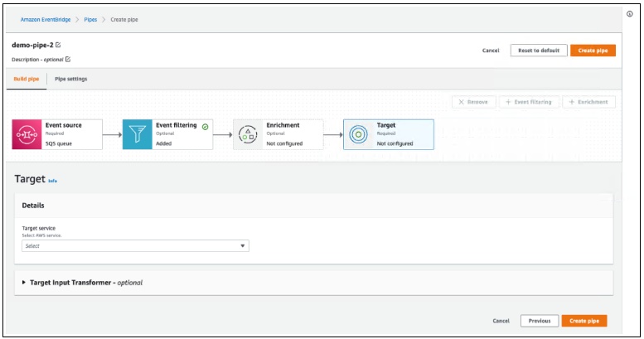Viewport: 644px width, 339px height.
Task: Click the green check on Event filtering
Action: coord(205,126)
